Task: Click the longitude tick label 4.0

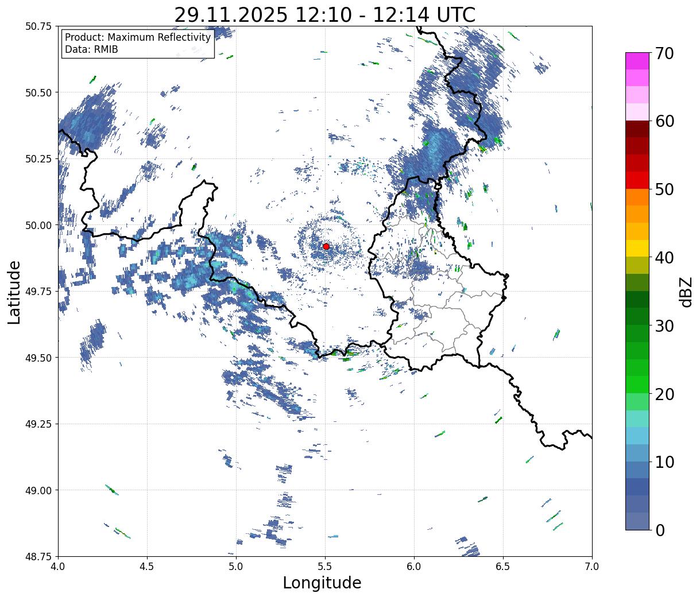Action: pyautogui.click(x=58, y=566)
